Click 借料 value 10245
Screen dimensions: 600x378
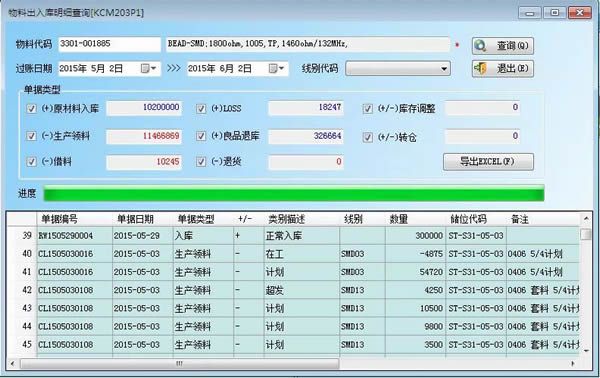(x=144, y=162)
